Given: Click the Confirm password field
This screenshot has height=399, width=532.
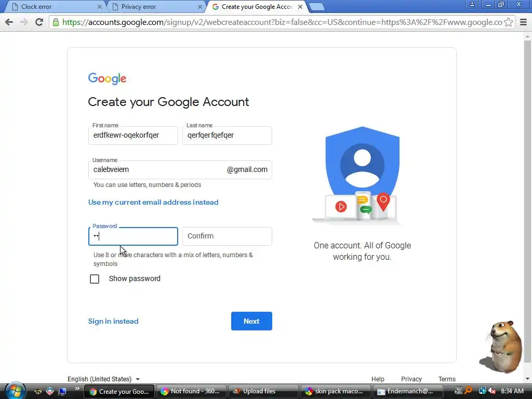Looking at the screenshot, I should point(227,236).
